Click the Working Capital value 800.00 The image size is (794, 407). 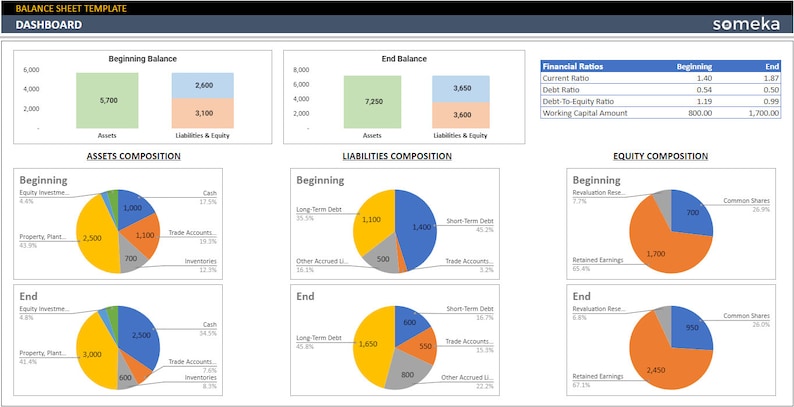tap(700, 113)
